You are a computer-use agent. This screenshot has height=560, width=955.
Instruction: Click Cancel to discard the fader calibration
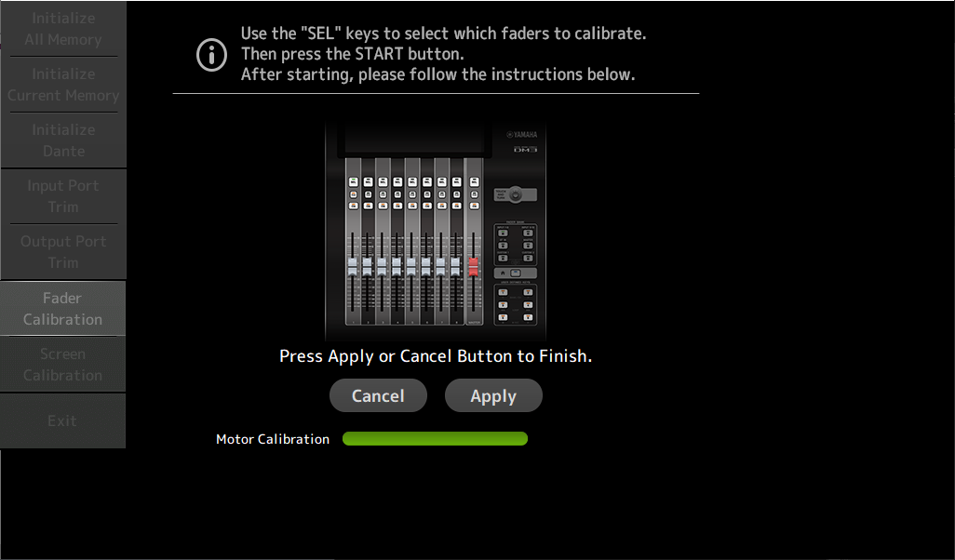click(378, 395)
